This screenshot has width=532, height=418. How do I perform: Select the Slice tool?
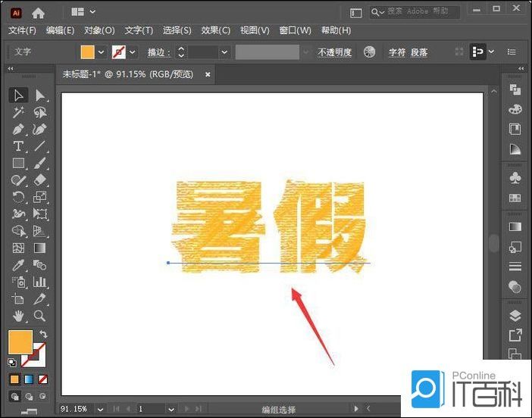[40, 298]
